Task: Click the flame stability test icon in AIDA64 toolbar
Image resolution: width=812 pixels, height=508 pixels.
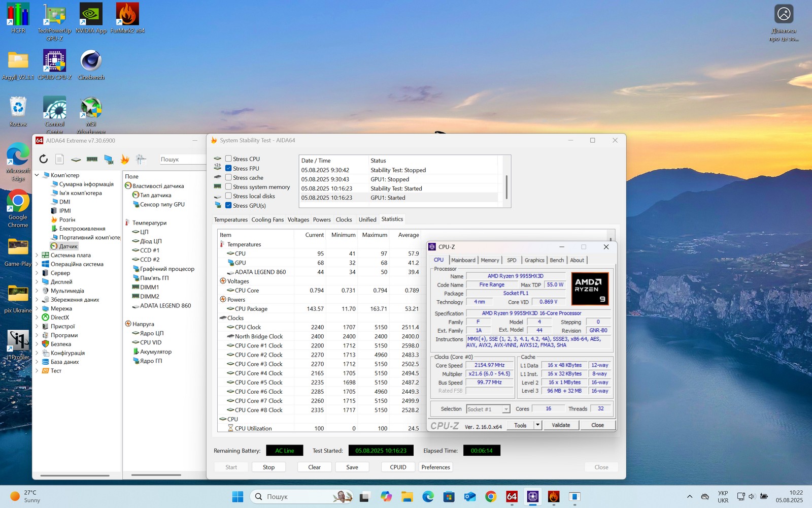Action: [125, 159]
